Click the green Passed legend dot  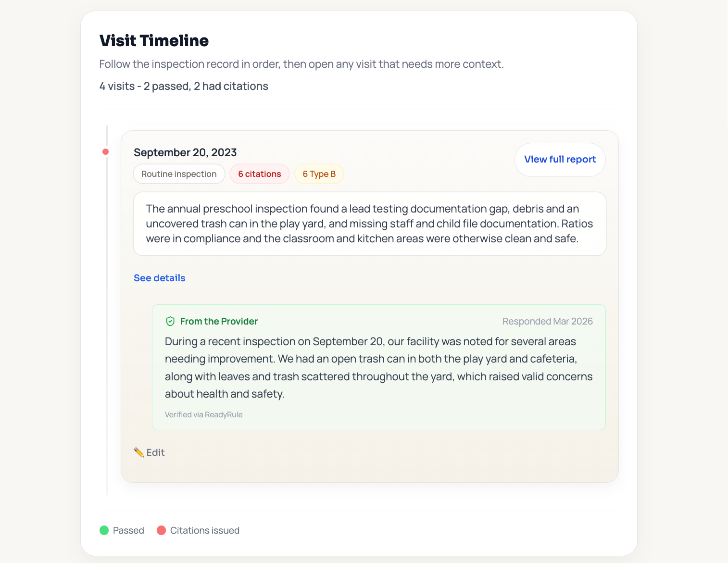tap(104, 530)
